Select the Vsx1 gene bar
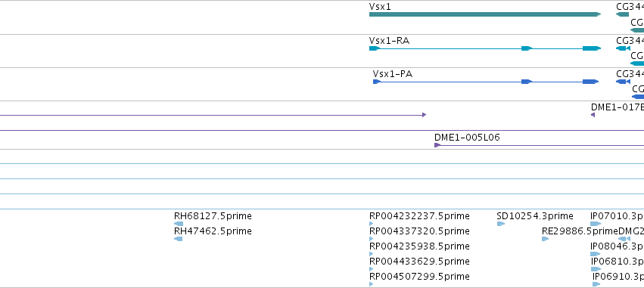Screen dimensions: 644x288 pyautogui.click(x=485, y=14)
